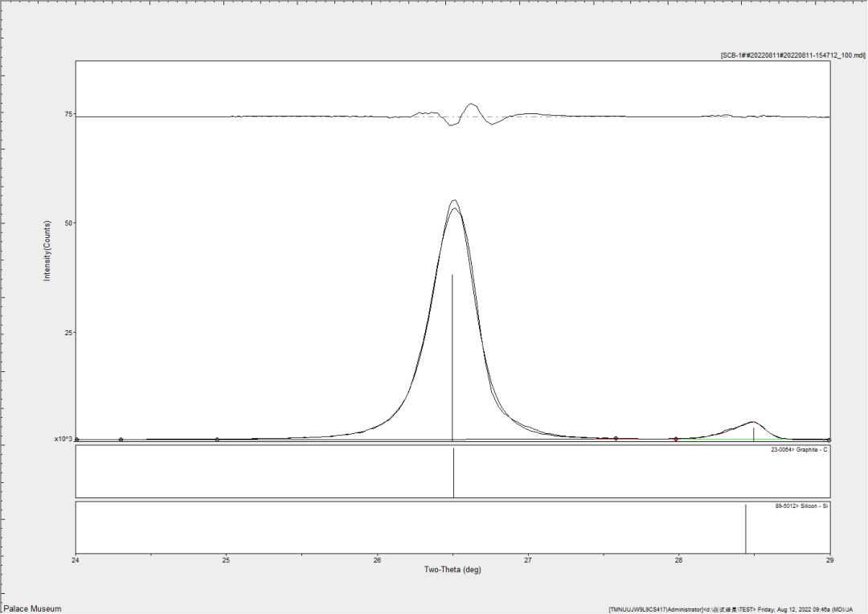Click the 'Intensity(Counts)' axis title

(47, 251)
